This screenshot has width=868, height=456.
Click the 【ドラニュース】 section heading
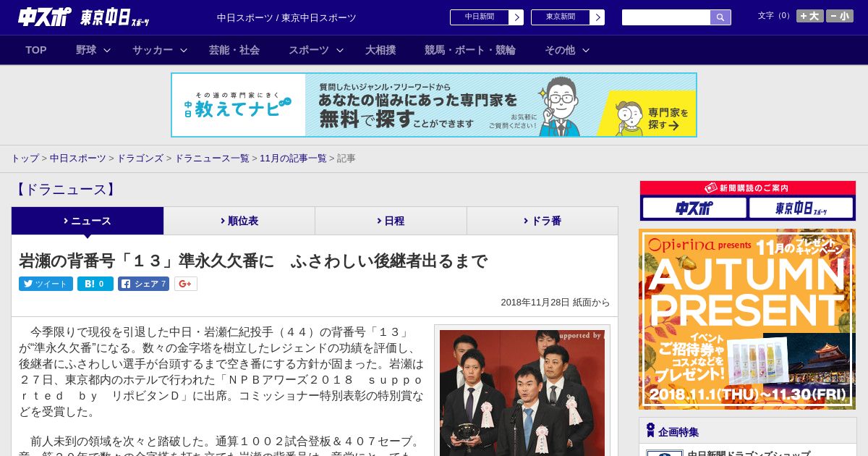tap(65, 190)
